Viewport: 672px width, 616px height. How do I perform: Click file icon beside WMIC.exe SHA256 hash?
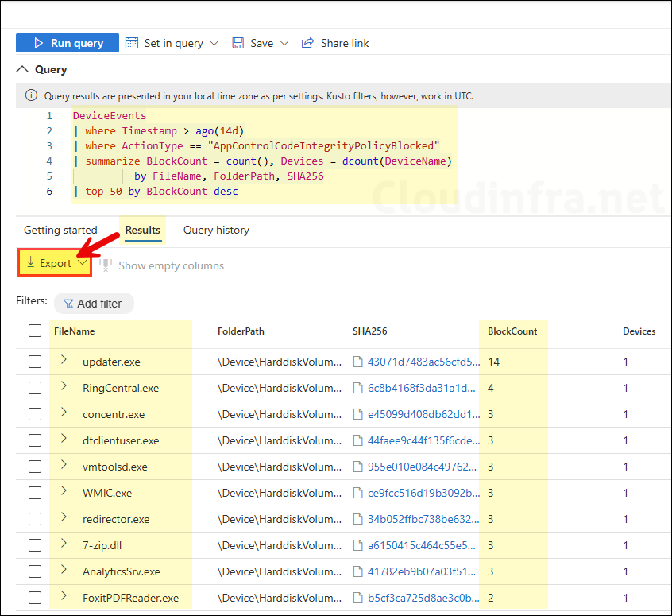pyautogui.click(x=357, y=493)
